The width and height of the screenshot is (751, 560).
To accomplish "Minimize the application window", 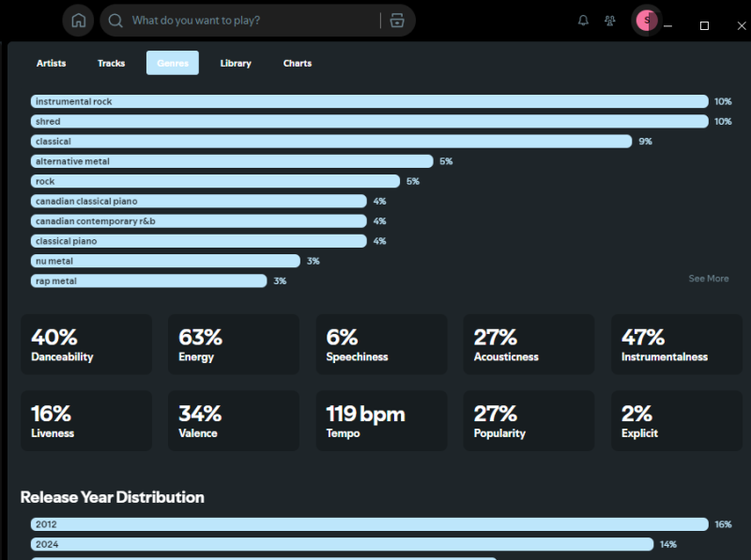I will pos(667,25).
